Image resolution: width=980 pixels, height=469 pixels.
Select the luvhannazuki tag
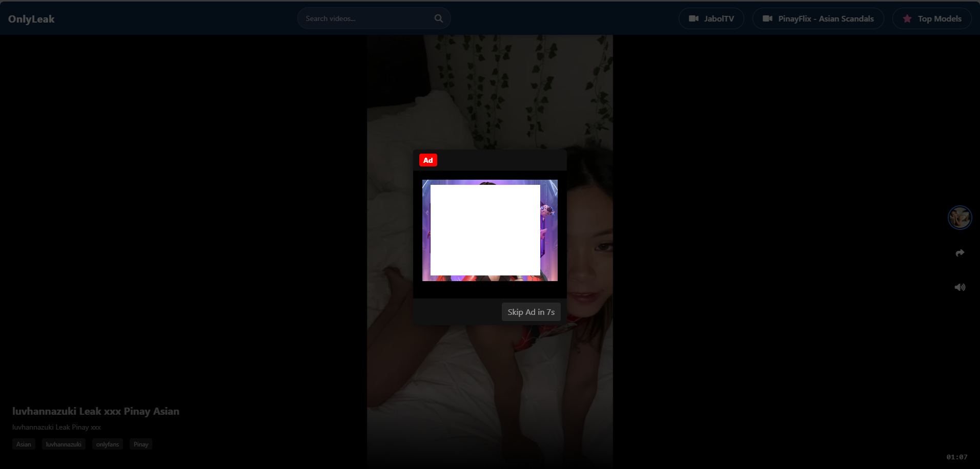tap(64, 444)
